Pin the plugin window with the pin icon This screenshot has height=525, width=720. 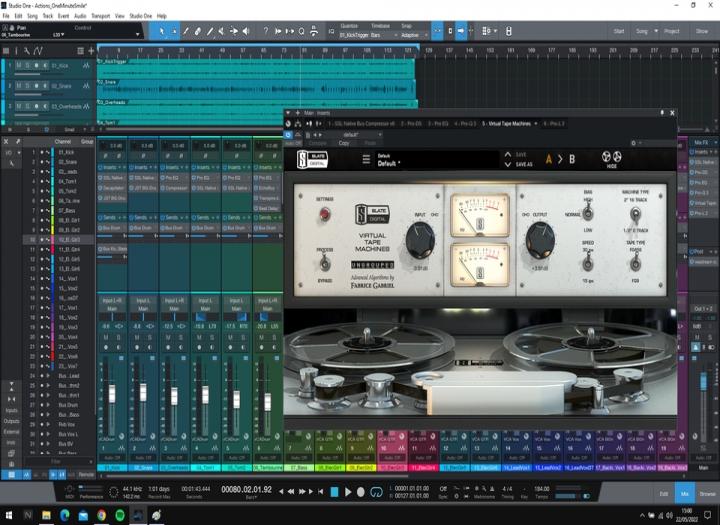662,113
